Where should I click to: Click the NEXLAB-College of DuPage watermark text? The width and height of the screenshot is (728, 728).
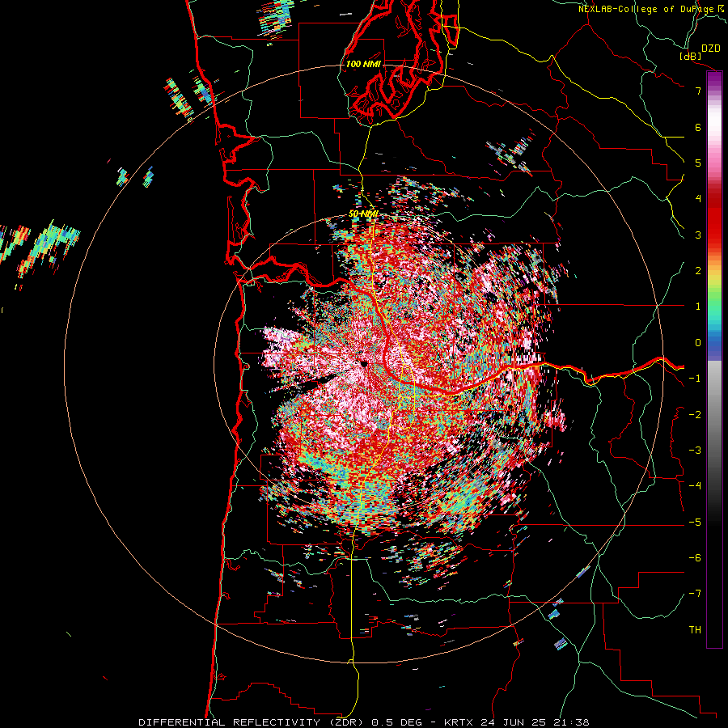[x=651, y=9]
